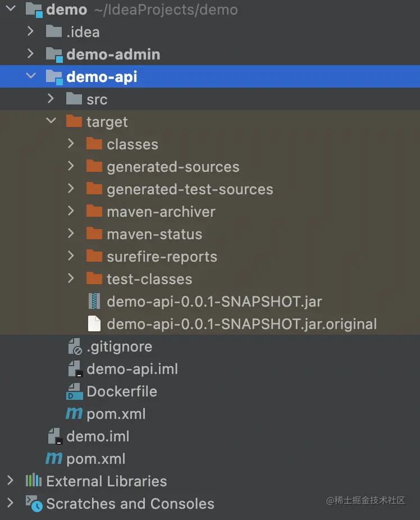Expand the surefire-reports folder

click(x=71, y=257)
